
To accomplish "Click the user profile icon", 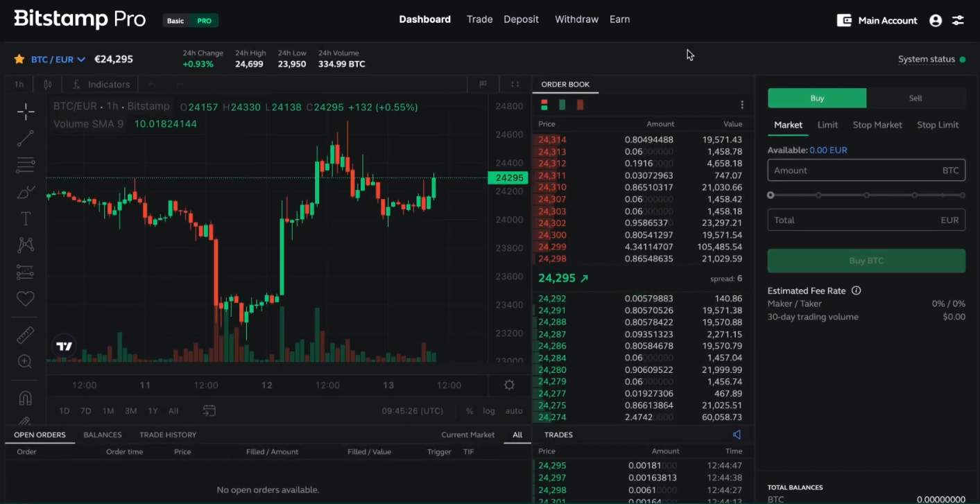I will pyautogui.click(x=936, y=20).
